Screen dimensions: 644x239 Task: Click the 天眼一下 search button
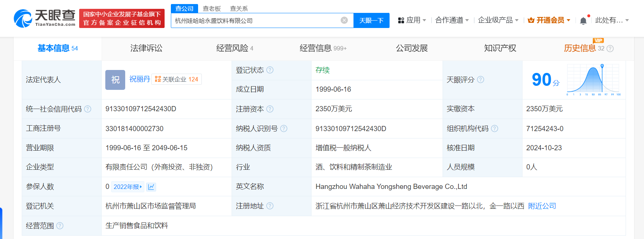pos(372,20)
